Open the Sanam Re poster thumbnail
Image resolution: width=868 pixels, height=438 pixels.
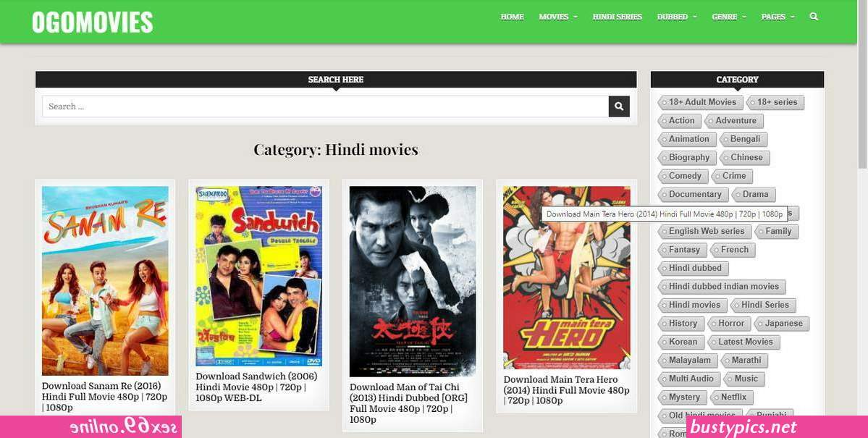105,281
